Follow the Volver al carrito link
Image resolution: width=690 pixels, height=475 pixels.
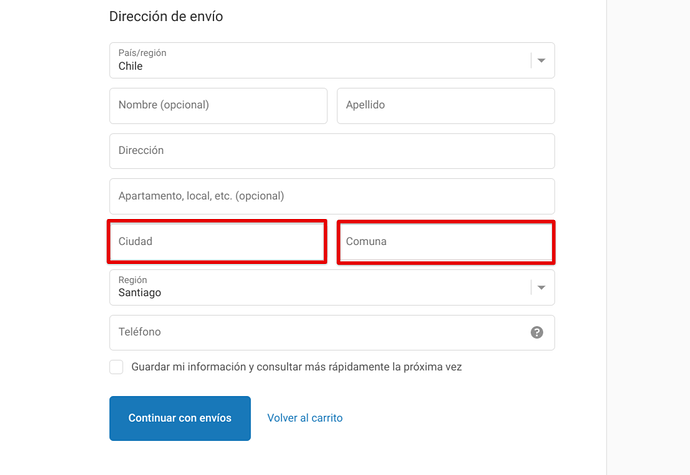click(x=304, y=418)
